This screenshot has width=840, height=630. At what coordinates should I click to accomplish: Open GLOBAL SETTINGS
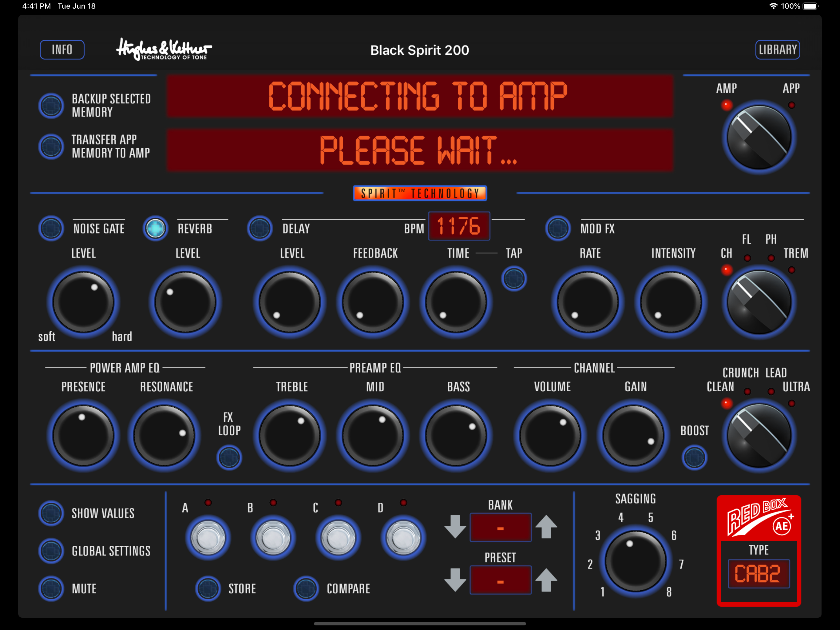click(x=51, y=551)
